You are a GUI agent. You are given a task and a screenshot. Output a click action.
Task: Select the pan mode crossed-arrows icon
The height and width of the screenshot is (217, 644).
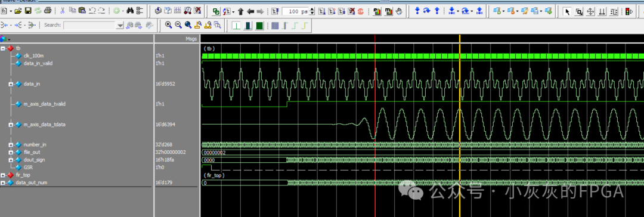click(590, 11)
